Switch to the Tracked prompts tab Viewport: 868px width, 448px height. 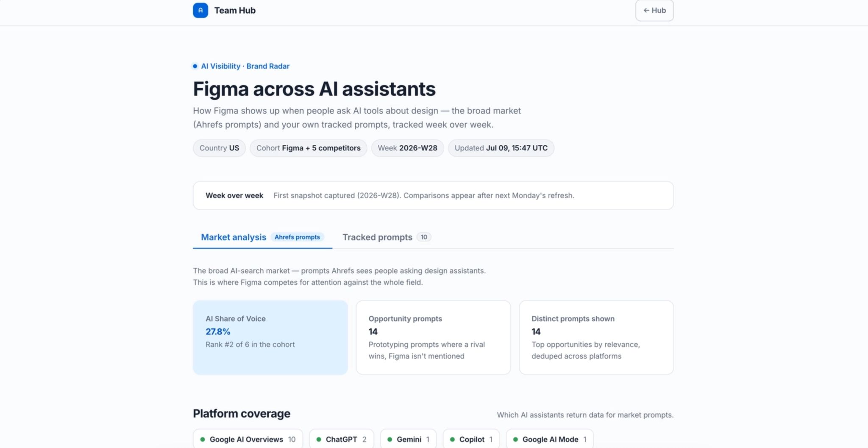[387, 237]
